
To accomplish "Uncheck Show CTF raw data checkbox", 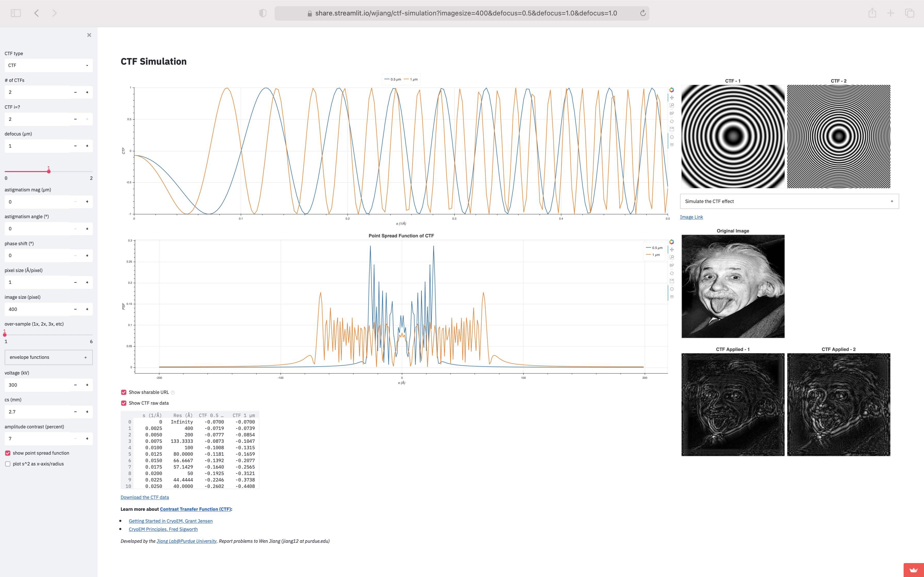I will point(124,403).
